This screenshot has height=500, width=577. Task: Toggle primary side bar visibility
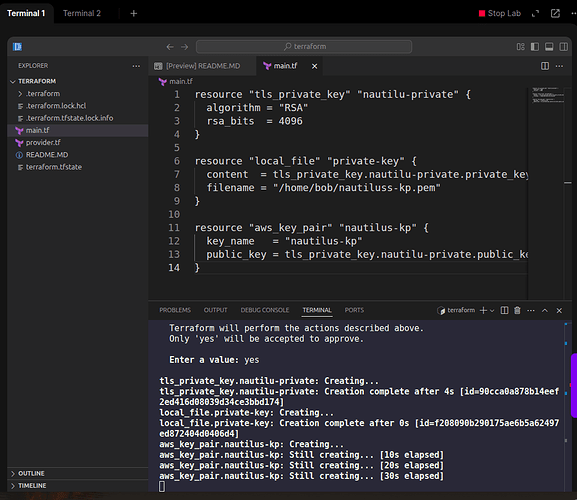pyautogui.click(x=535, y=47)
